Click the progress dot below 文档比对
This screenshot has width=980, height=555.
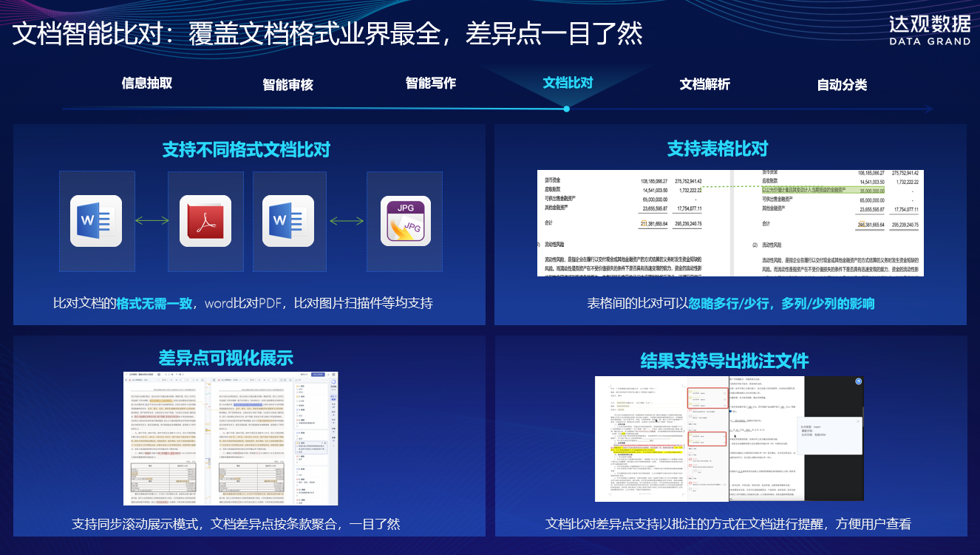click(x=566, y=109)
